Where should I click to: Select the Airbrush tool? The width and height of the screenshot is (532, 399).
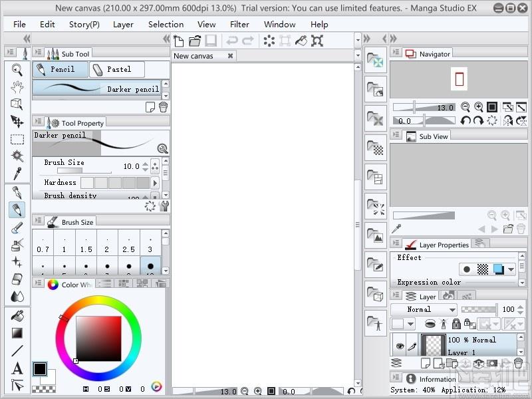tap(17, 245)
